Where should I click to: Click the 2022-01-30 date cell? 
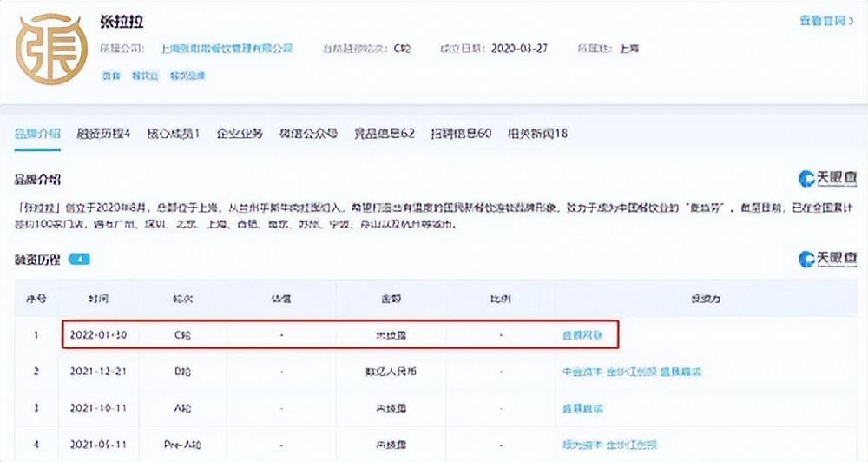(98, 335)
